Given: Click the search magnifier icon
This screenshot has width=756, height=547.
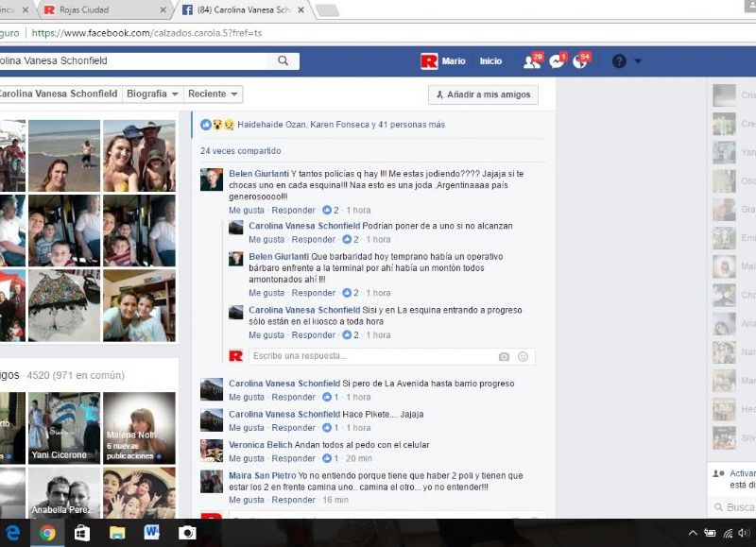Looking at the screenshot, I should pyautogui.click(x=283, y=60).
